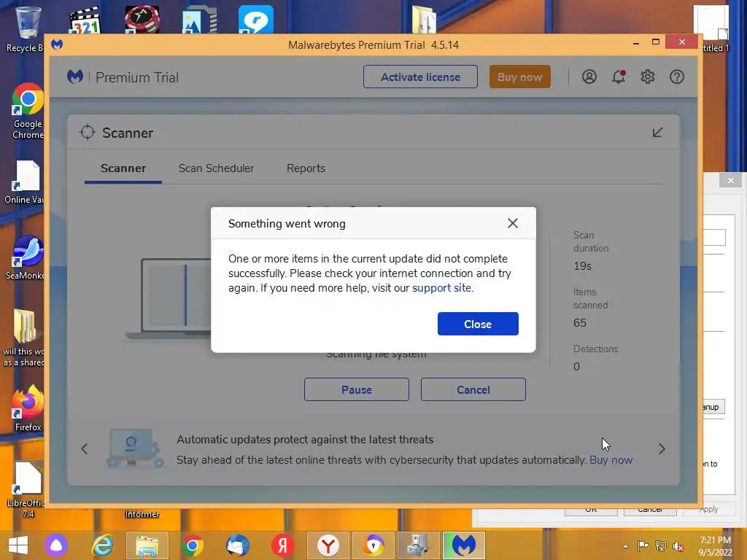
Task: Click the volume muted tray icon
Action: point(678,545)
